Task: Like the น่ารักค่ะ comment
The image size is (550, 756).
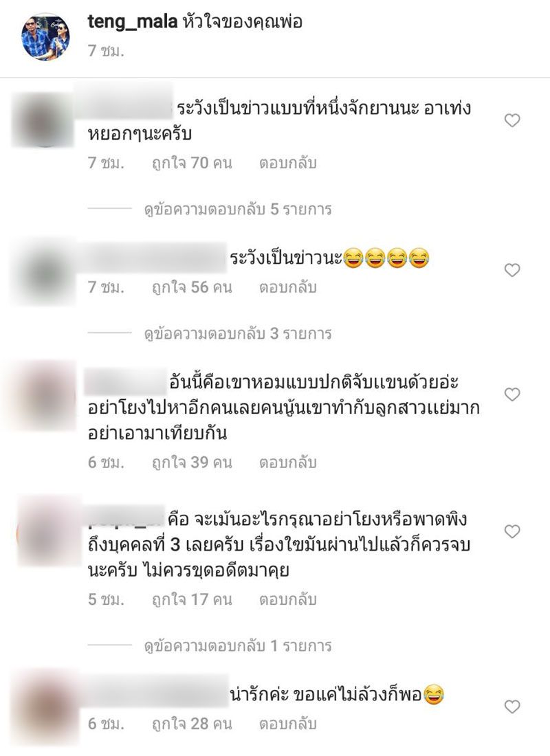Action: pyautogui.click(x=512, y=707)
